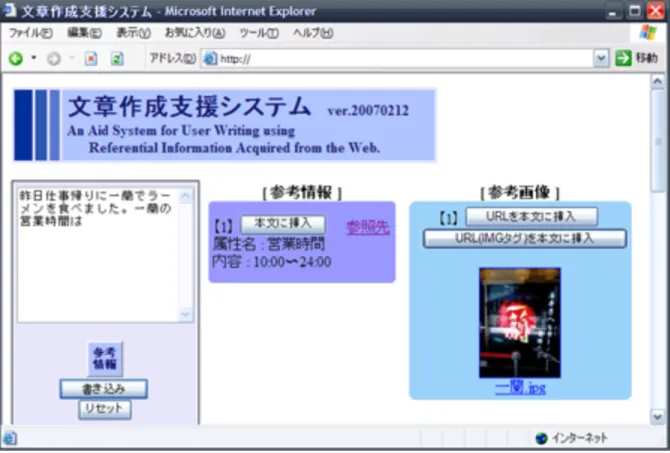Image resolution: width=670 pixels, height=453 pixels.
Task: Click the Windows flag logo in the toolbar
Action: (648, 32)
